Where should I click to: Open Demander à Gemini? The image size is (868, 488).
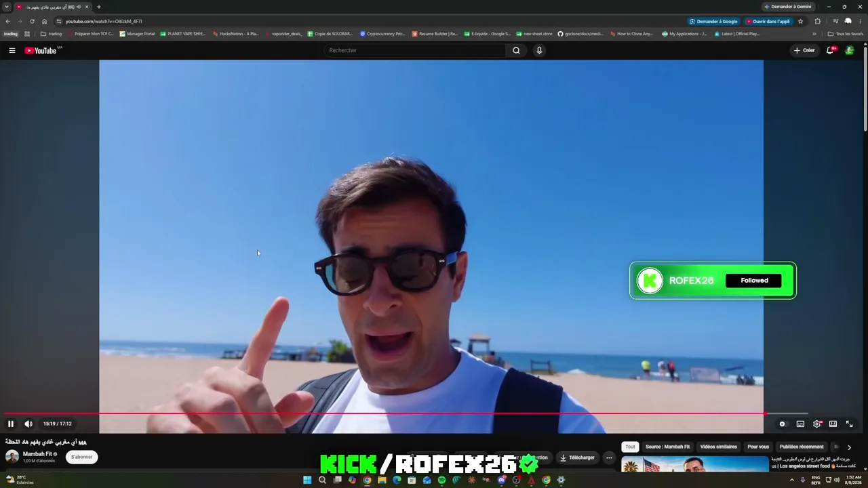pyautogui.click(x=787, y=7)
